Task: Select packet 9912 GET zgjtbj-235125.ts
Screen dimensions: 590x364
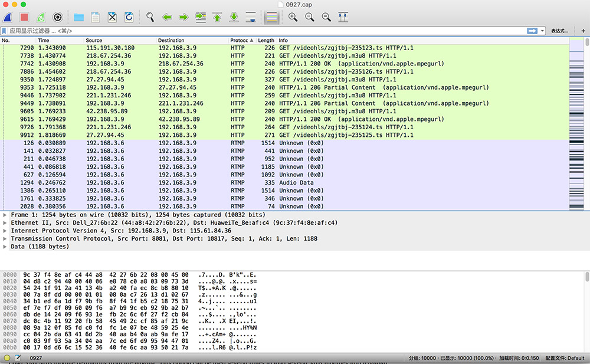Action: [284, 135]
